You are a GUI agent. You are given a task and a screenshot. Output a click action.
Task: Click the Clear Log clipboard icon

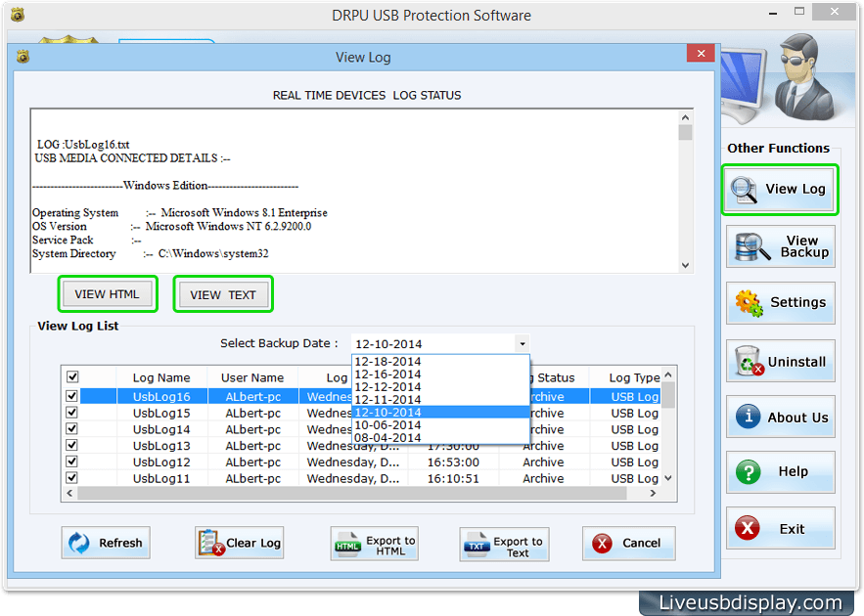pyautogui.click(x=210, y=543)
